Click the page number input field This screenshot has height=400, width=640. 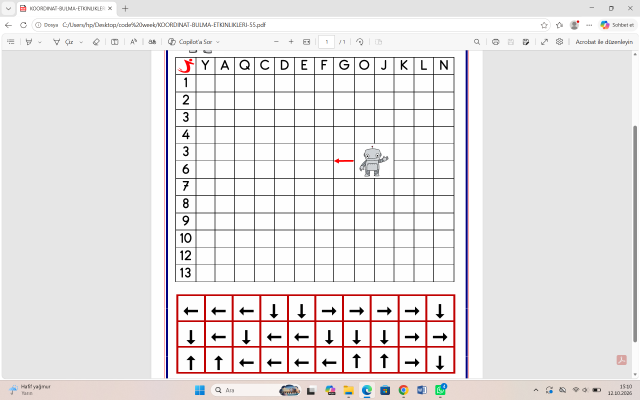327,42
